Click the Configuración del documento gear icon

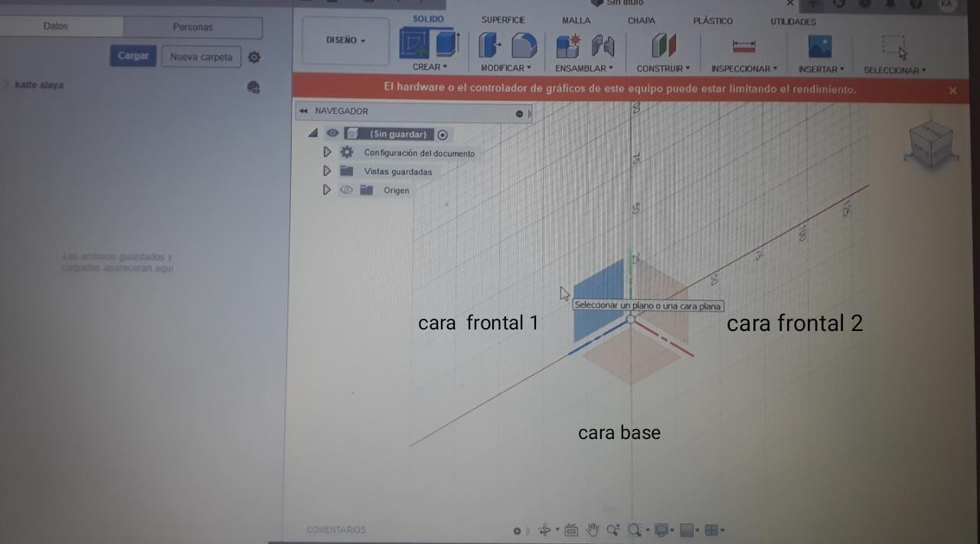tap(347, 152)
